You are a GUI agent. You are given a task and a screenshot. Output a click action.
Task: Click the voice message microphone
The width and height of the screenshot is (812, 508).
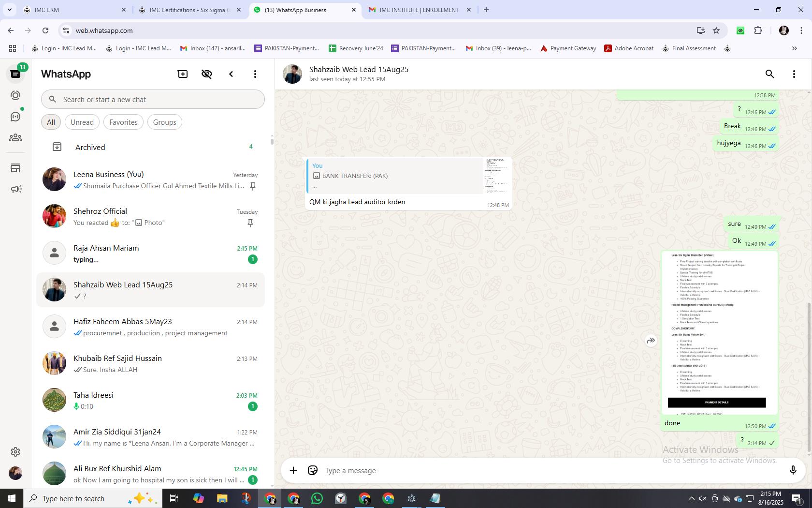(x=793, y=470)
